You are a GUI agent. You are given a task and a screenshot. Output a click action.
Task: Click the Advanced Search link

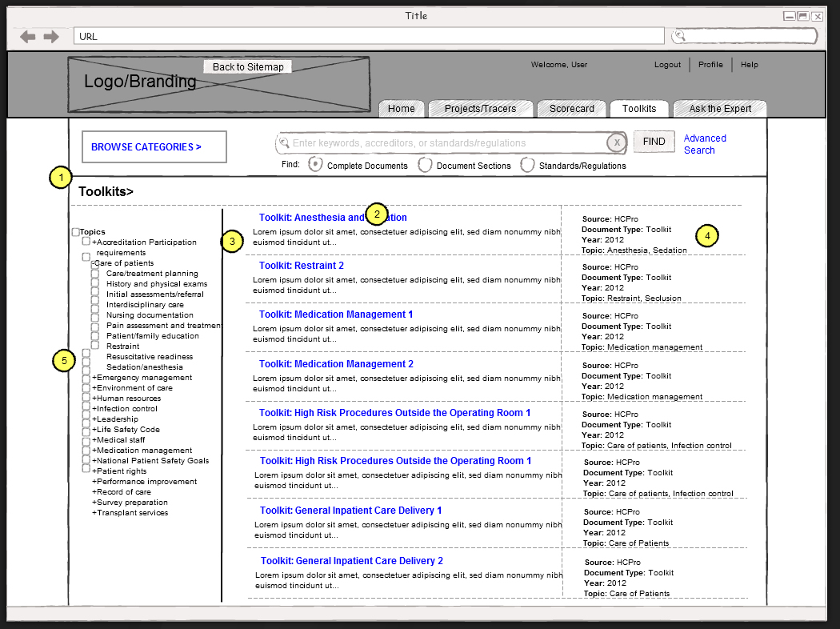point(705,144)
